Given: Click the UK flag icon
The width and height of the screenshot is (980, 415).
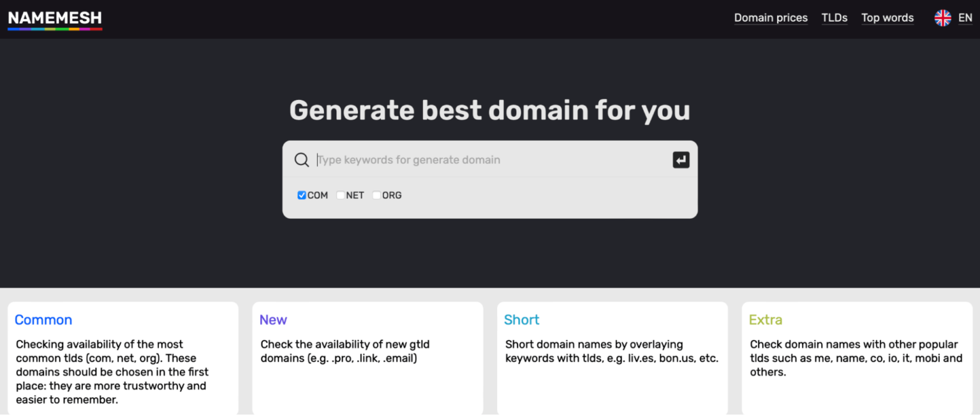Looking at the screenshot, I should pos(942,18).
